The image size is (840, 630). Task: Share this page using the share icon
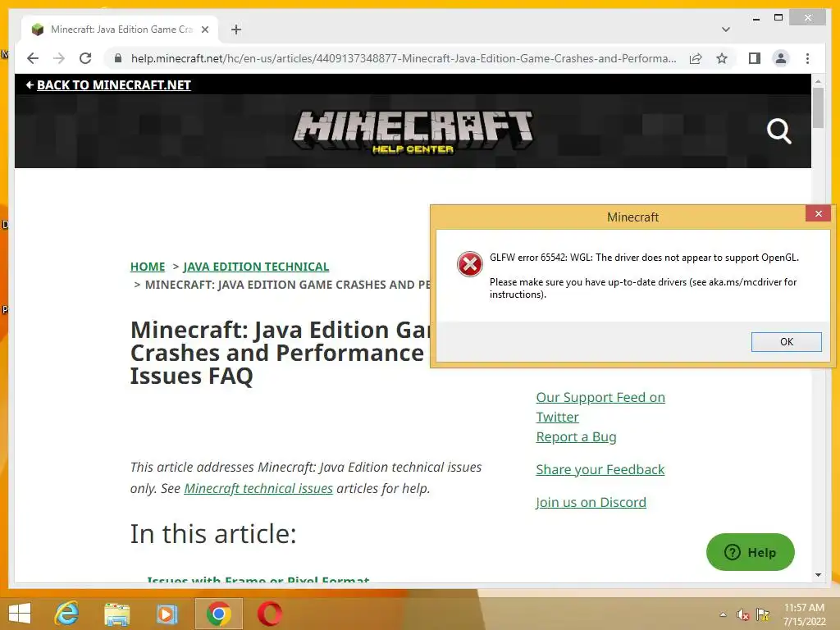tap(696, 58)
